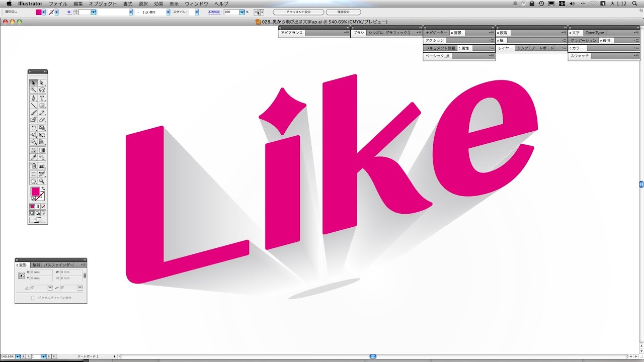Select the Pen tool
Viewport: 644px width, 362px height.
33,98
